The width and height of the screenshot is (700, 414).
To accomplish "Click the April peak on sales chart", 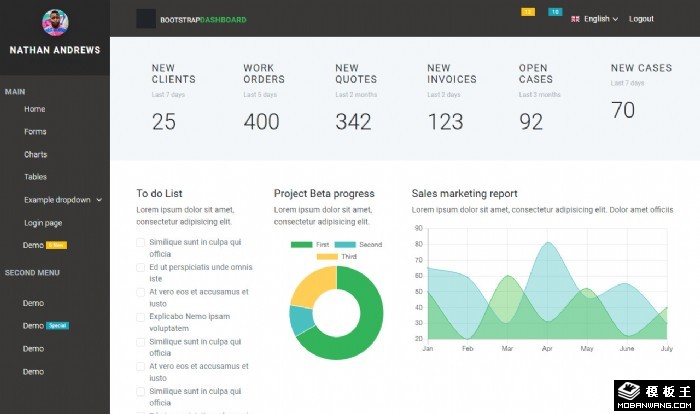I will click(x=547, y=243).
